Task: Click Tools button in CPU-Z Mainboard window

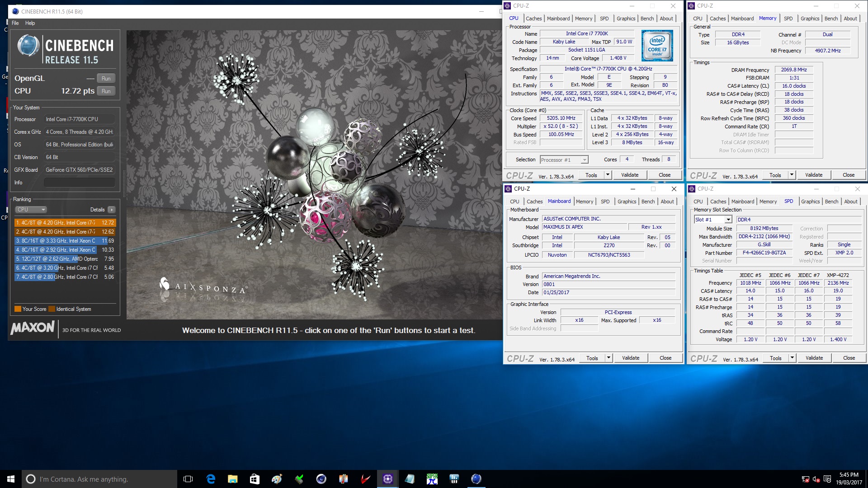Action: [x=592, y=358]
